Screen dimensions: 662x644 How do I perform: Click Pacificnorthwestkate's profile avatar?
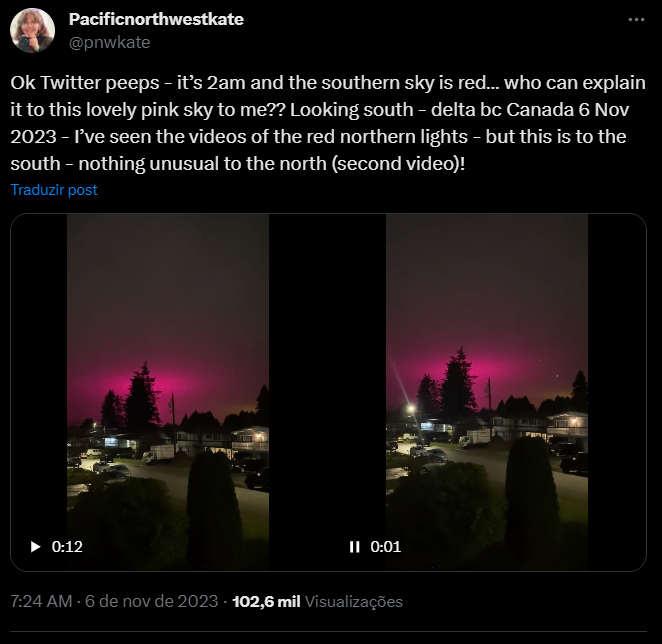[33, 30]
